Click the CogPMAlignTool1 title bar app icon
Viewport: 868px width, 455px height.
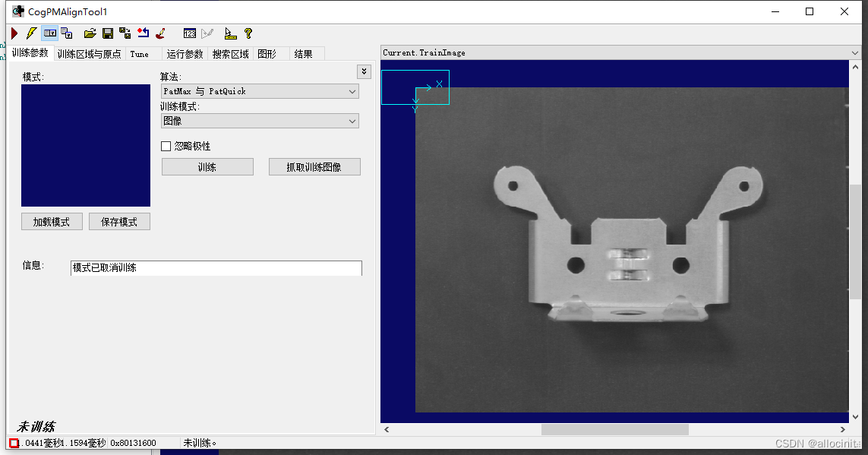pyautogui.click(x=17, y=11)
